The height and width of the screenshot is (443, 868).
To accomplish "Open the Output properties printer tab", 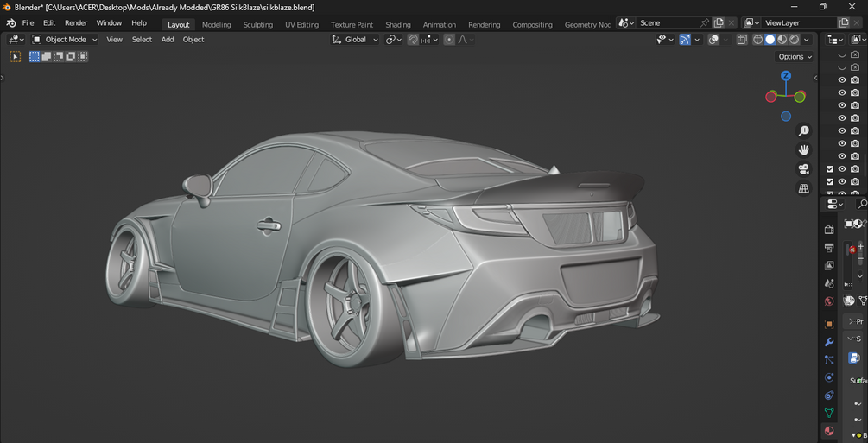I will pyautogui.click(x=829, y=248).
